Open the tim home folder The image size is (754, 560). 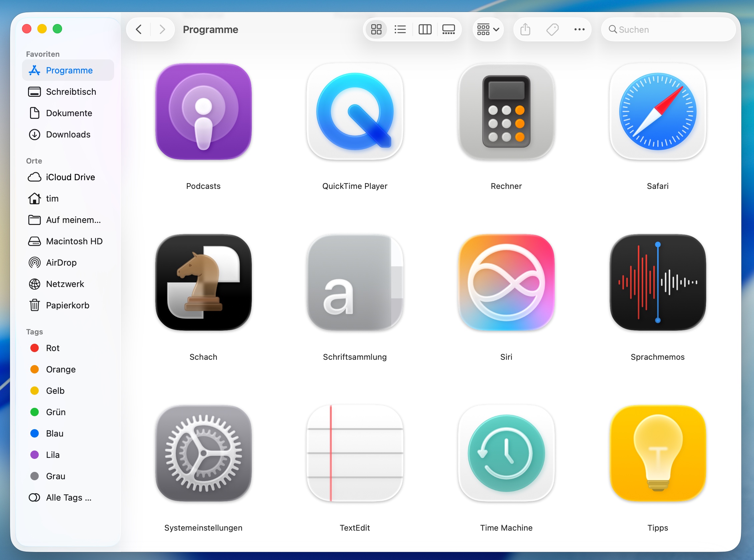[68, 198]
